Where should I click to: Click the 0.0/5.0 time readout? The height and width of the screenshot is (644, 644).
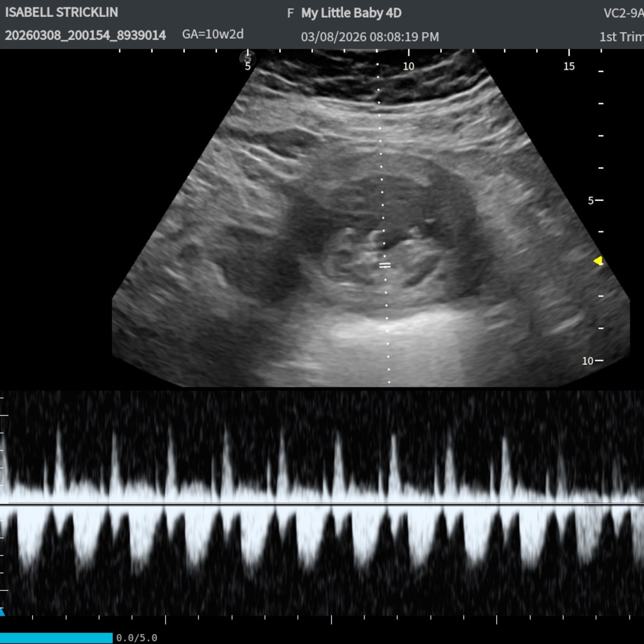(x=137, y=638)
